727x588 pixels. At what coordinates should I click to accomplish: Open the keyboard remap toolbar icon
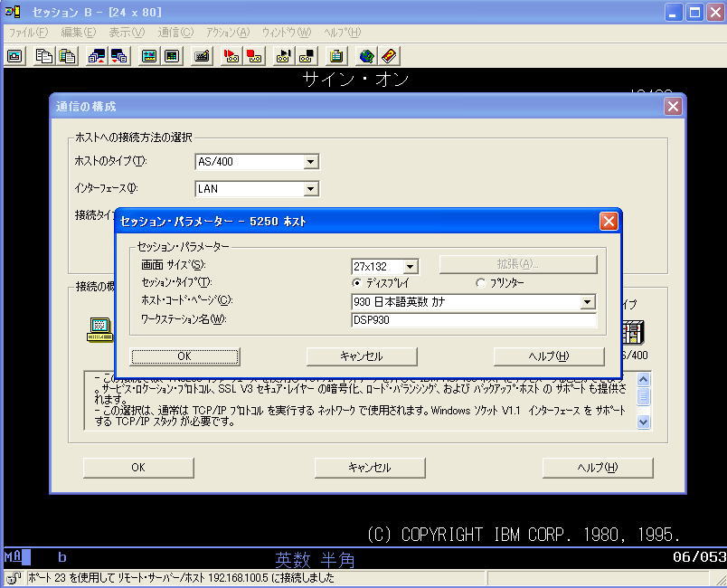(202, 56)
